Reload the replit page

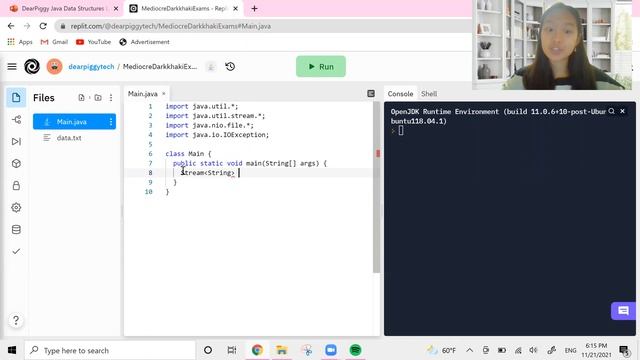tap(43, 26)
